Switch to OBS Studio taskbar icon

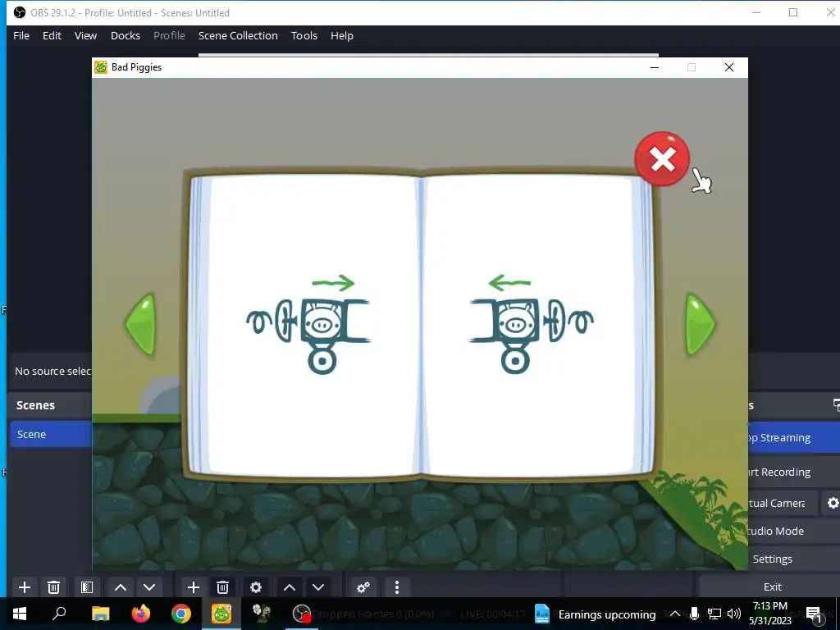click(302, 614)
